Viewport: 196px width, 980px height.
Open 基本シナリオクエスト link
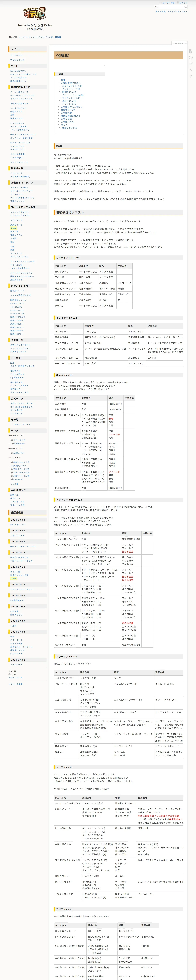coord(20,345)
